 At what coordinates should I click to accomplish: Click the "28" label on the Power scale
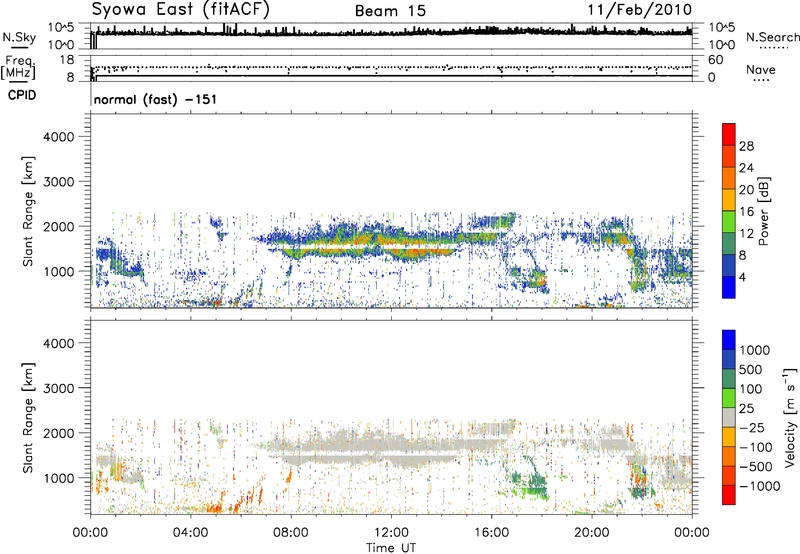(746, 146)
